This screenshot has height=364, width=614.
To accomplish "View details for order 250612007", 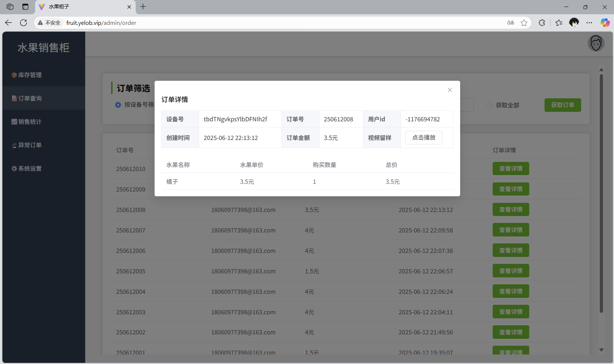I will pos(511,230).
